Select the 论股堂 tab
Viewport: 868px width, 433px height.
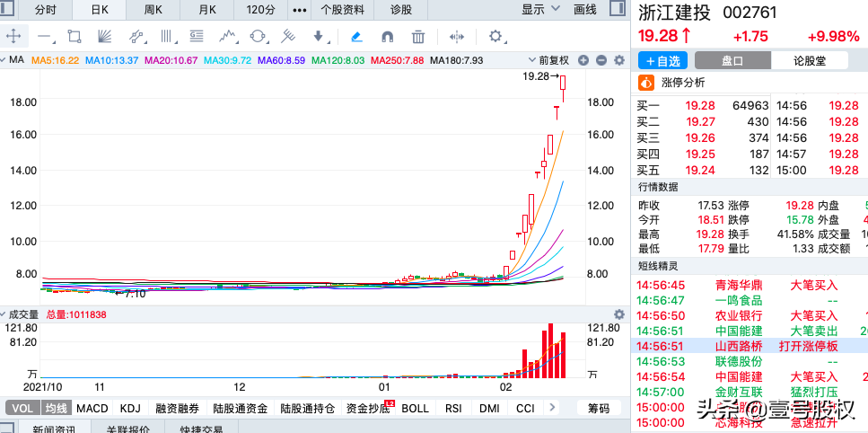[x=809, y=60]
